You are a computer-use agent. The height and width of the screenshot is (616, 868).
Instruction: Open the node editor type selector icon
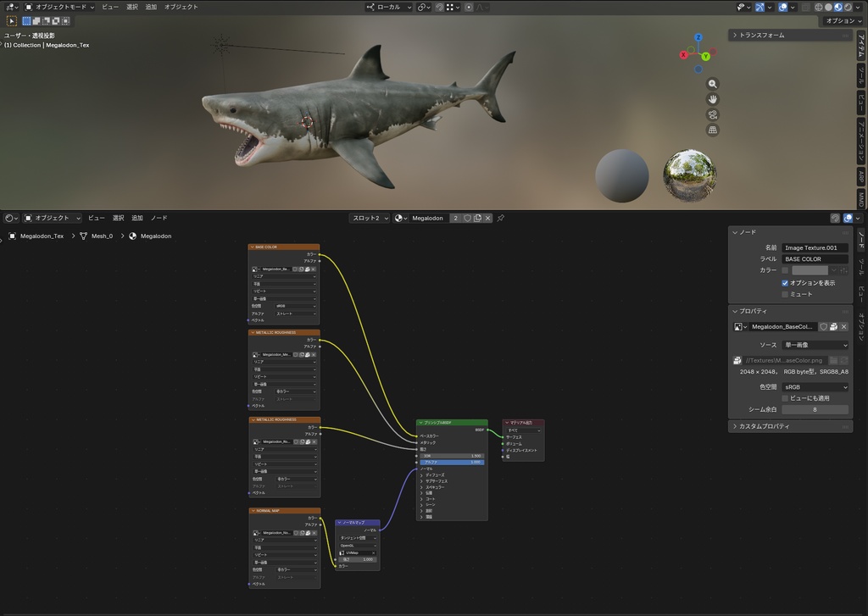(x=11, y=218)
